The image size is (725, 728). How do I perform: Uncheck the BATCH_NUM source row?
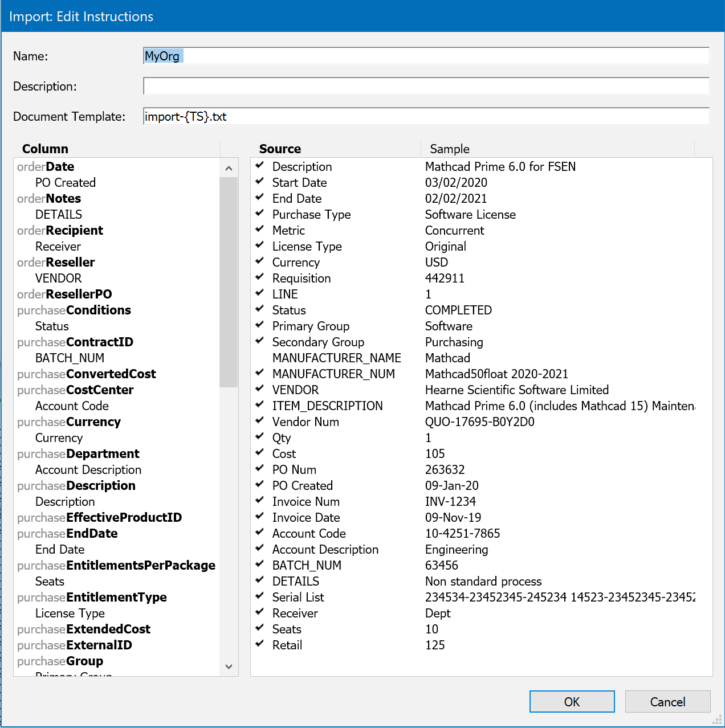coord(260,565)
